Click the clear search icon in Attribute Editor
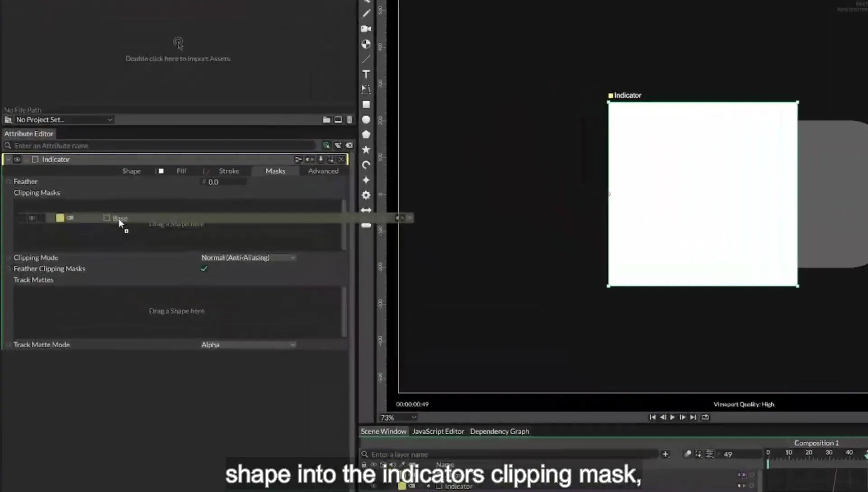Viewport: 868px width, 492px height. [349, 146]
